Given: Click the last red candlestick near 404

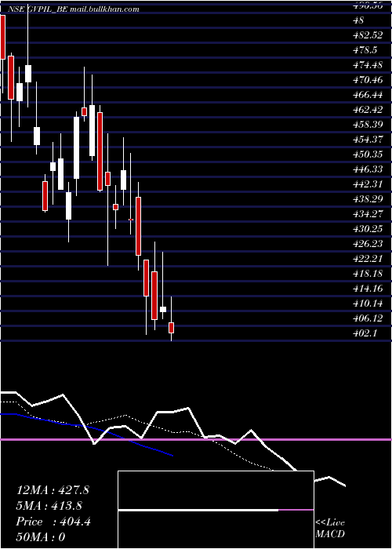Looking at the screenshot, I should click(171, 328).
